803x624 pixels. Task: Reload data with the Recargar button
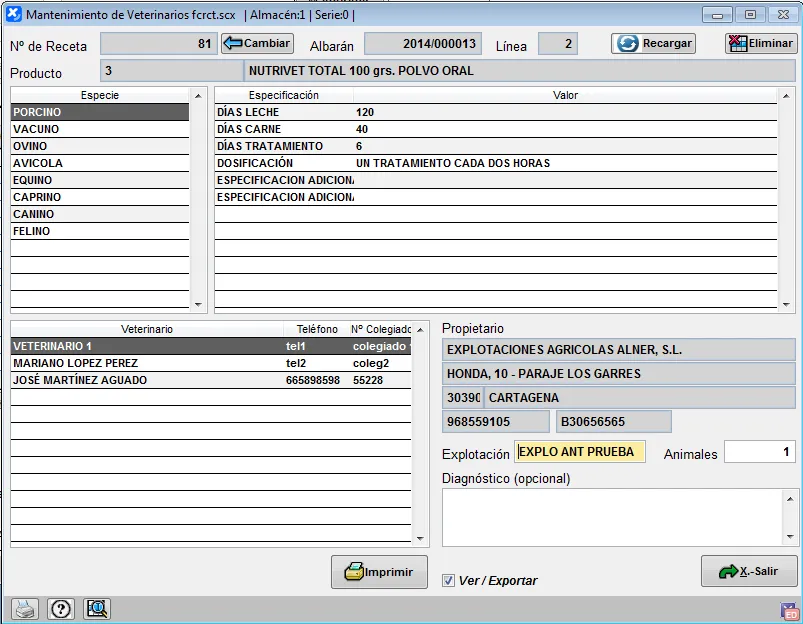[653, 44]
